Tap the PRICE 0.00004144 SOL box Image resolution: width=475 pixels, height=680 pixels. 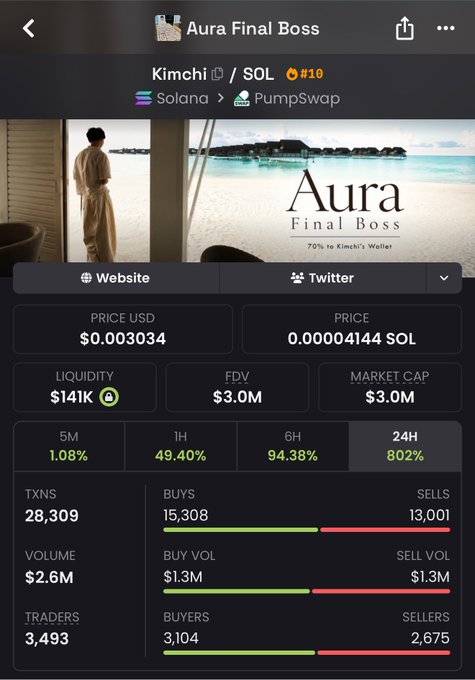tap(352, 329)
